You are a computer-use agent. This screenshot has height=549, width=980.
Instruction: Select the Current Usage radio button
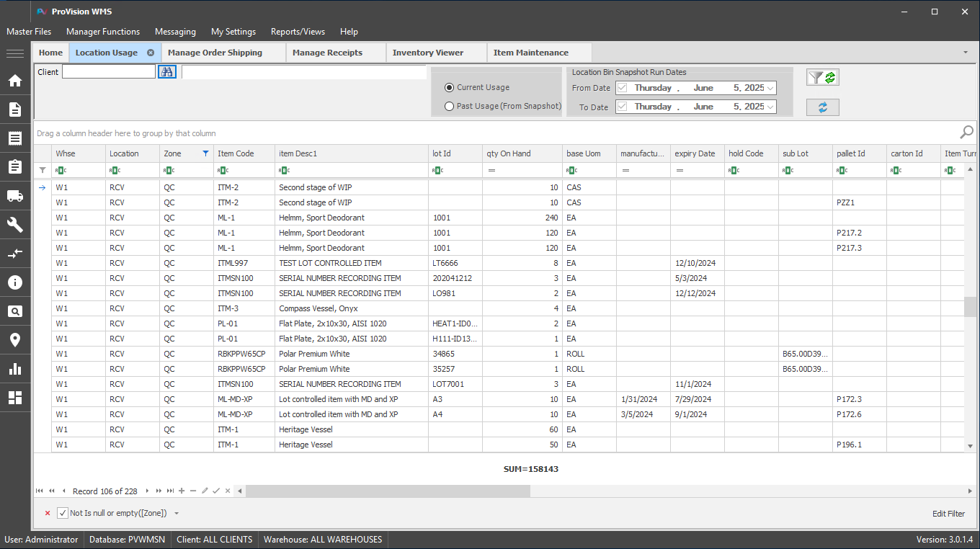pos(449,86)
